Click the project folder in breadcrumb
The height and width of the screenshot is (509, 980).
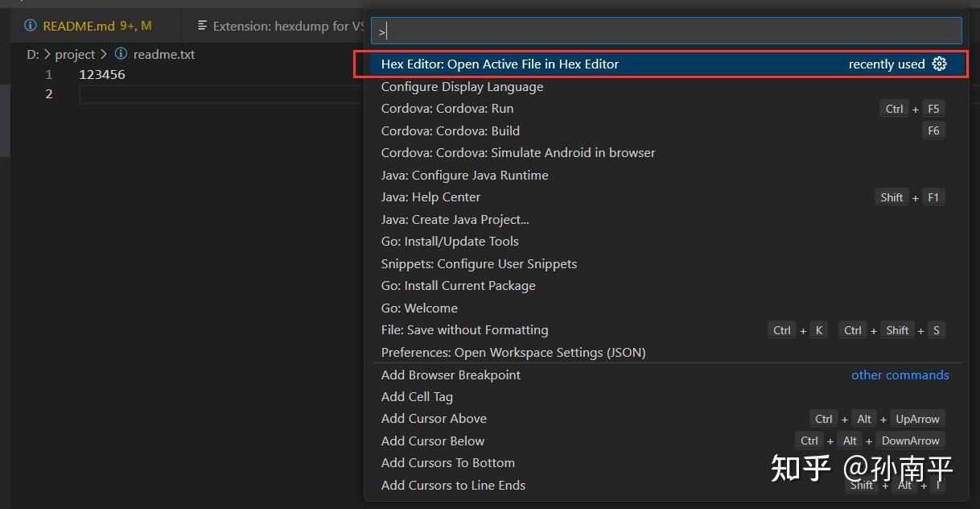pyautogui.click(x=75, y=54)
